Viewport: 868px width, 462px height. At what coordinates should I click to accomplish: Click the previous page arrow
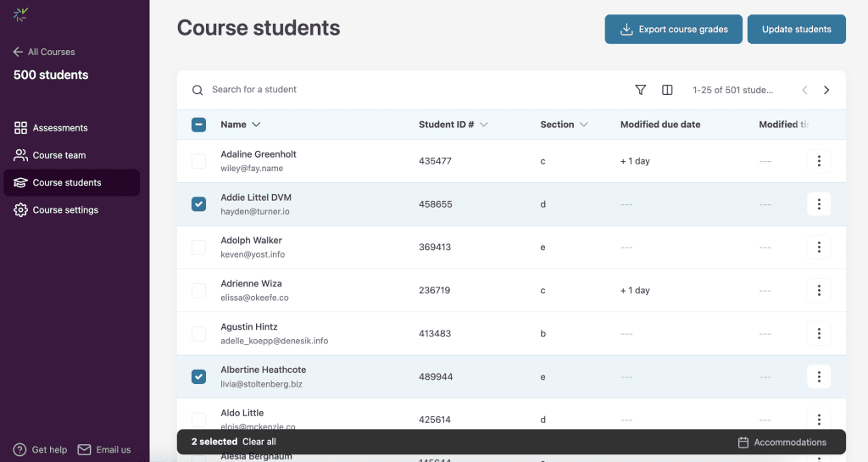[x=804, y=90]
